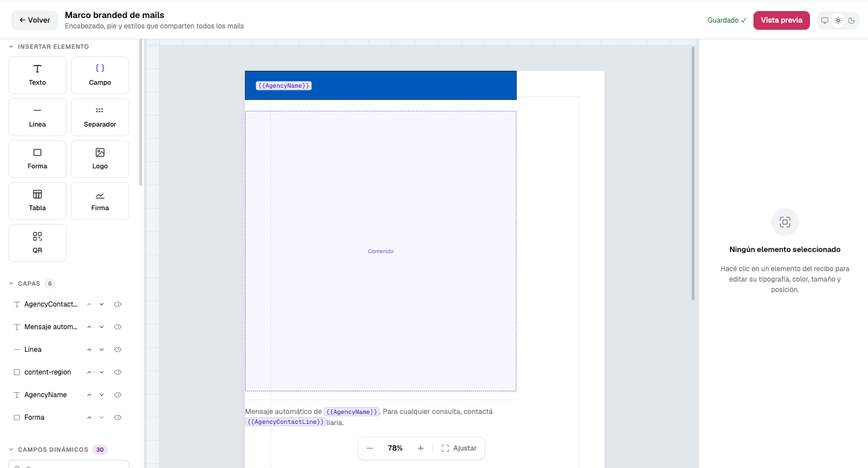Move content-region layer up
This screenshot has width=868, height=468.
click(89, 372)
